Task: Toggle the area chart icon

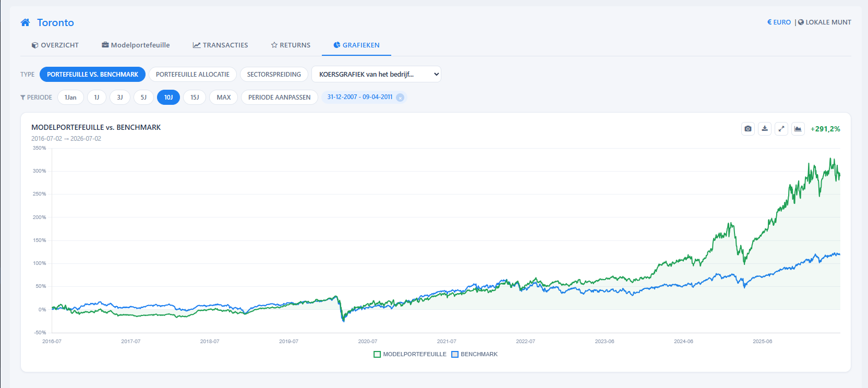Action: point(798,129)
